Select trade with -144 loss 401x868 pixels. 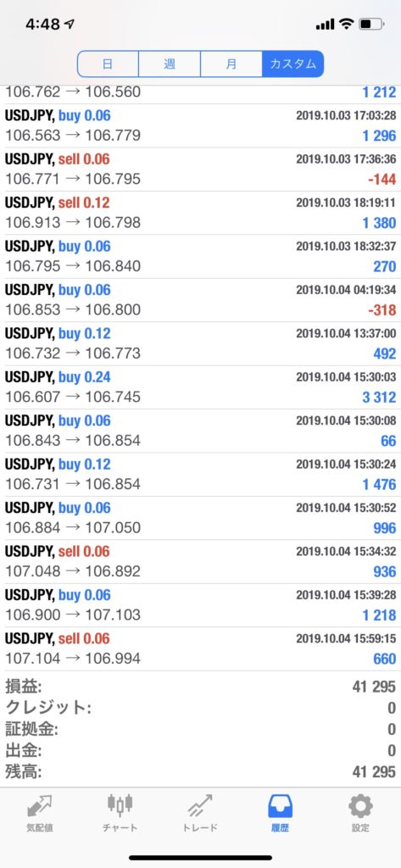click(x=200, y=170)
